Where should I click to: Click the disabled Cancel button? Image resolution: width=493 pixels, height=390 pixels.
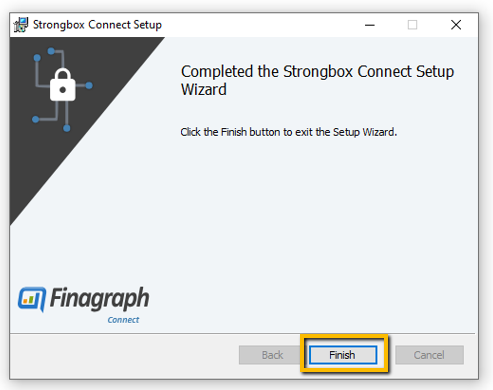coord(429,355)
